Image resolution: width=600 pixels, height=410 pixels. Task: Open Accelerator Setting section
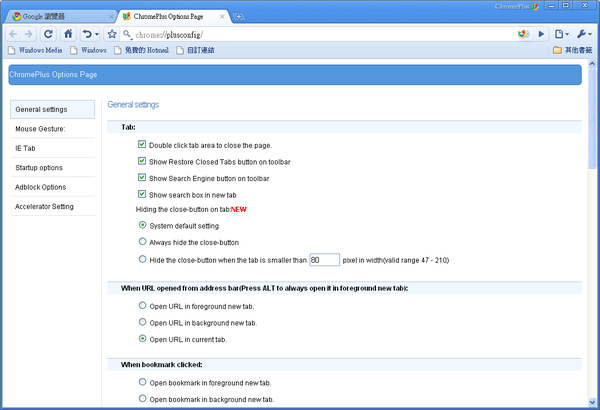pyautogui.click(x=52, y=207)
